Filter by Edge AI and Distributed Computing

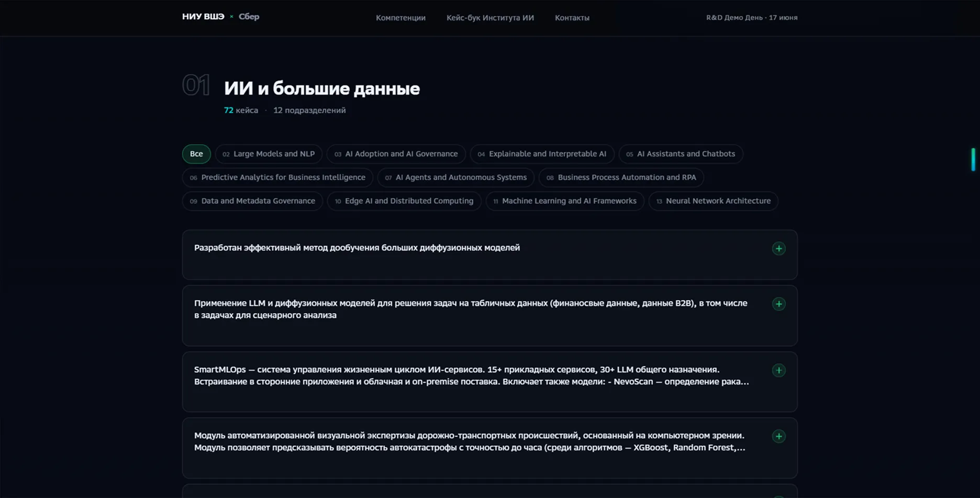click(404, 201)
